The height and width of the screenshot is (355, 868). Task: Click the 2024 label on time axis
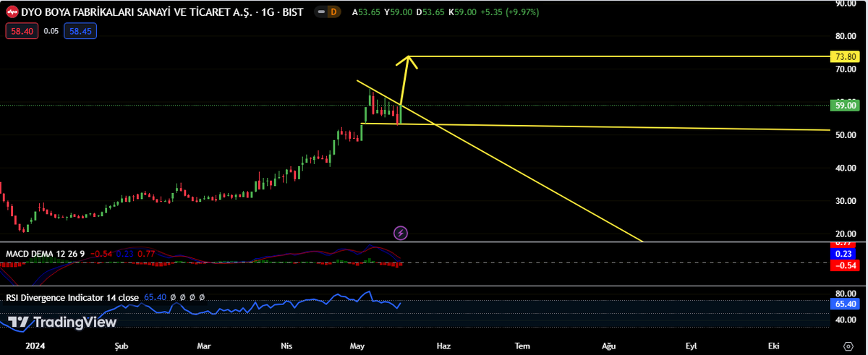[34, 346]
